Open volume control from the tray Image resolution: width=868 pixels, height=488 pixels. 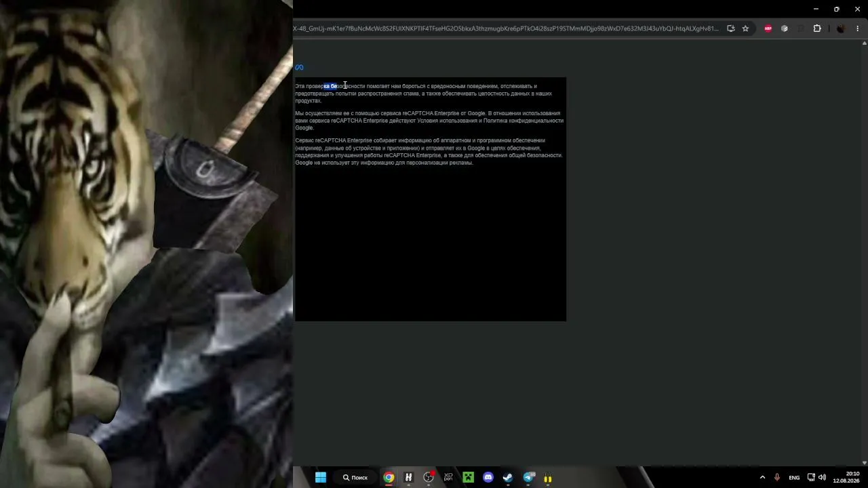[x=823, y=477]
